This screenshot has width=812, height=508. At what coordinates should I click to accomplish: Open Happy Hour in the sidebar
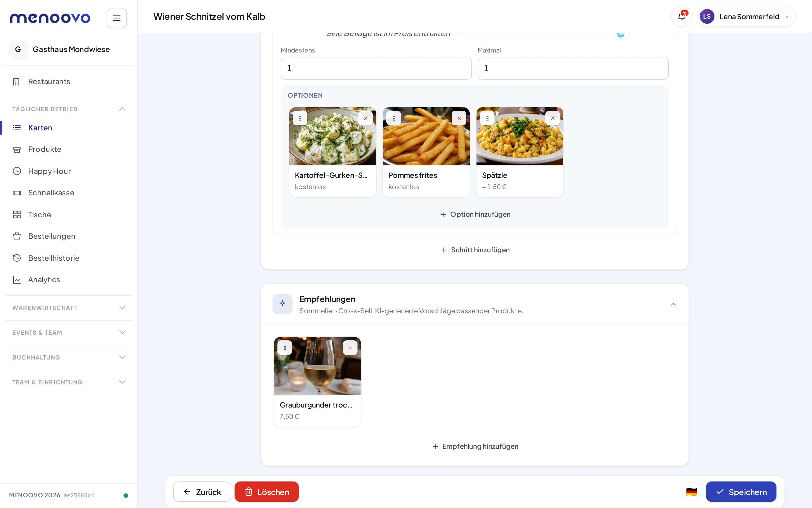click(69, 171)
